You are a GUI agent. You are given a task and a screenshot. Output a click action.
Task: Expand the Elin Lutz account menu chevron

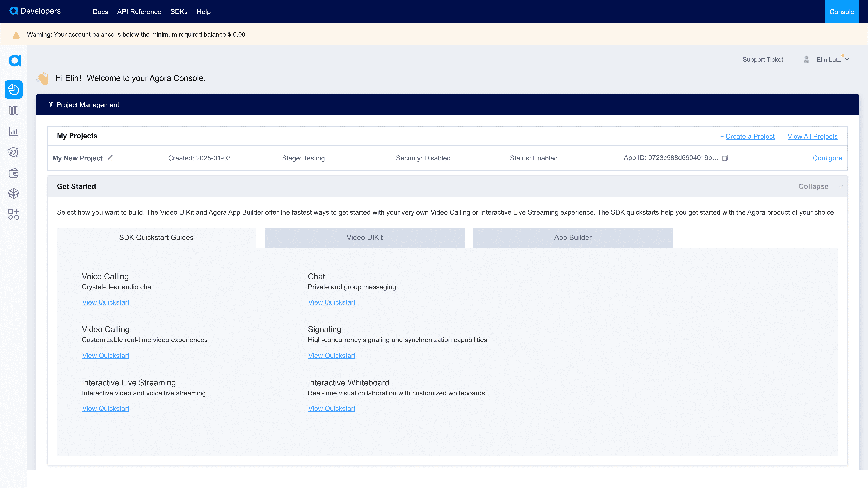click(x=847, y=59)
